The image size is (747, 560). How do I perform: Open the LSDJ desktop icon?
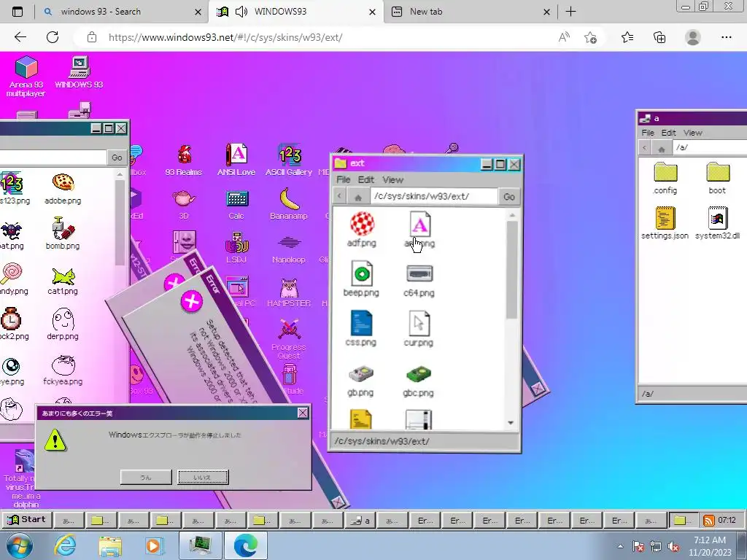[x=236, y=248]
